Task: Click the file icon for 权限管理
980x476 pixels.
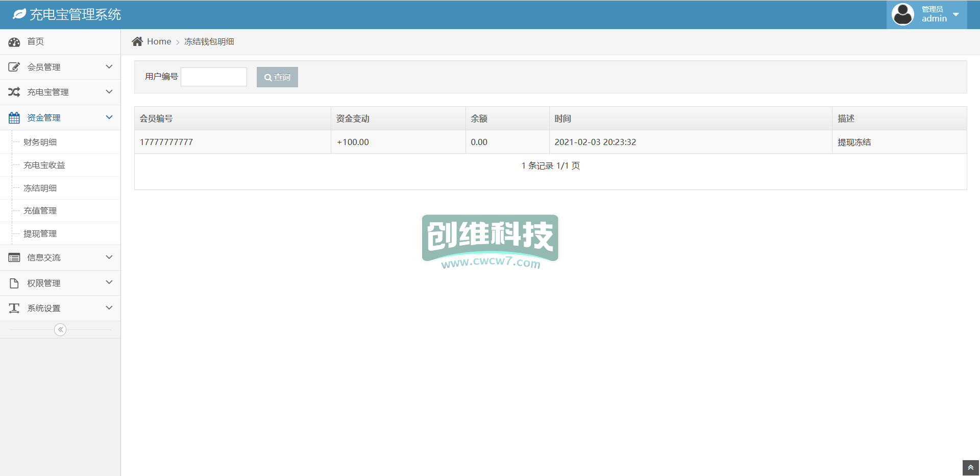Action: (x=14, y=283)
